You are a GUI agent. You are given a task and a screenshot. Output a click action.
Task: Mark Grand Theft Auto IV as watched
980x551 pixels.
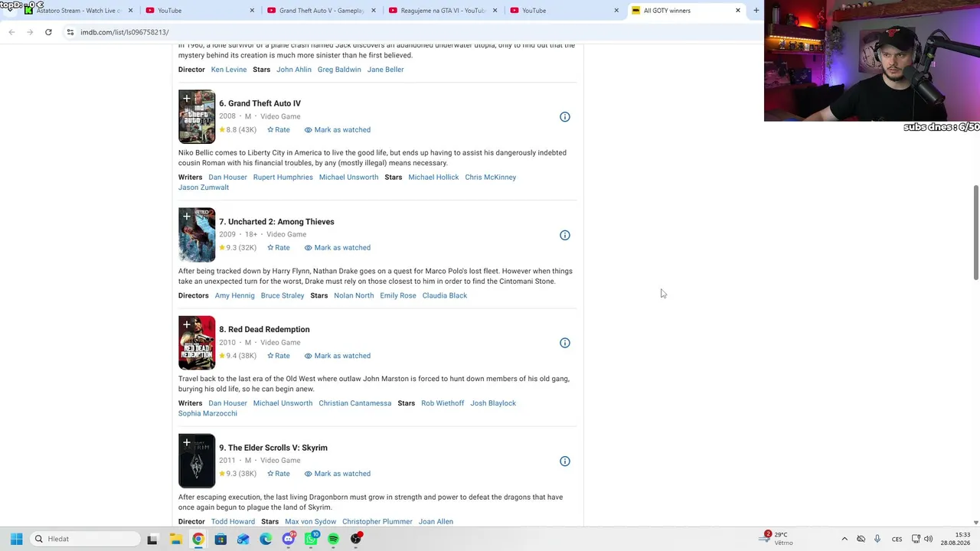click(338, 130)
